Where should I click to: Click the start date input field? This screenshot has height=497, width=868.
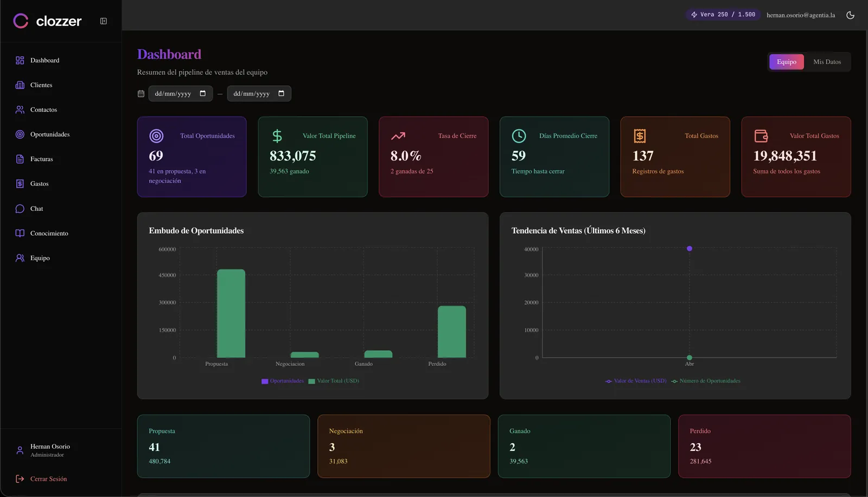[180, 94]
